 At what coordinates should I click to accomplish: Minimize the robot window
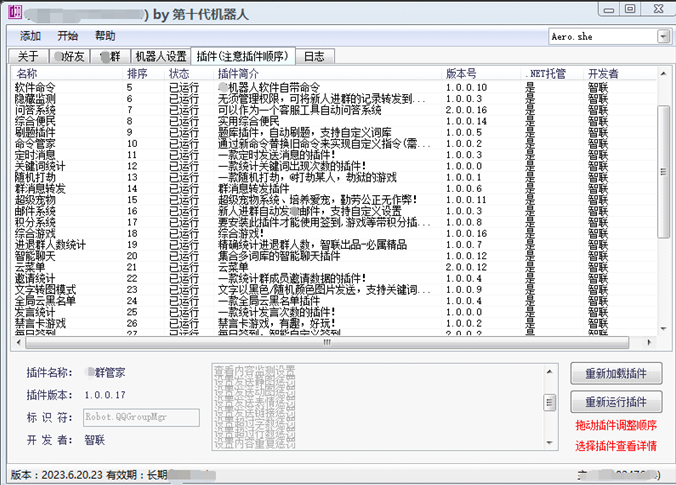[x=607, y=11]
